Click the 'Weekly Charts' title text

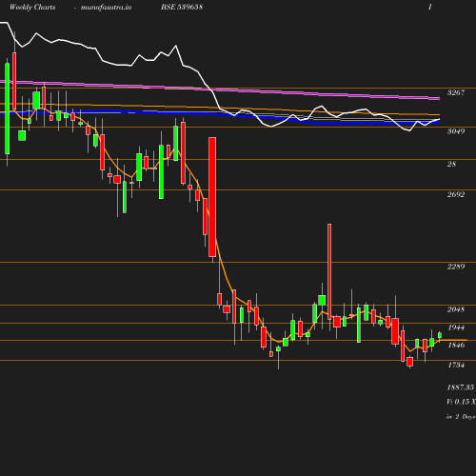[x=32, y=7]
